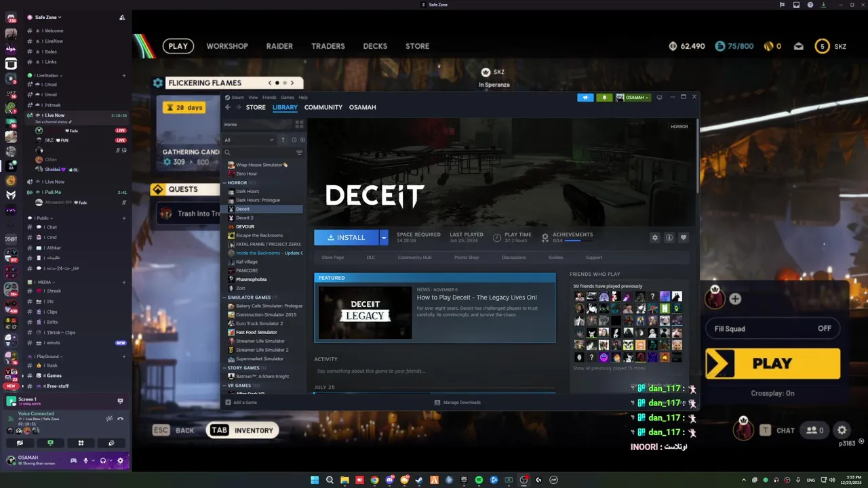
Task: Add Deceit to favorites heart icon
Action: 684,237
